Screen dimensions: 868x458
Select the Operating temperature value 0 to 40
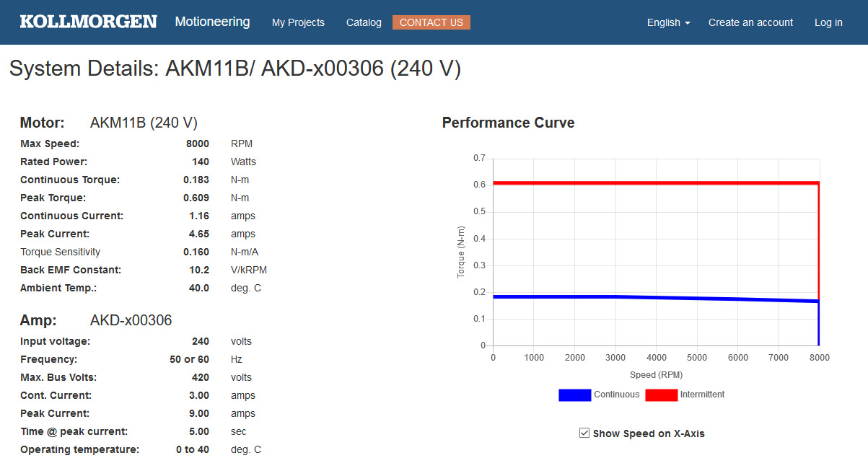pos(193,449)
